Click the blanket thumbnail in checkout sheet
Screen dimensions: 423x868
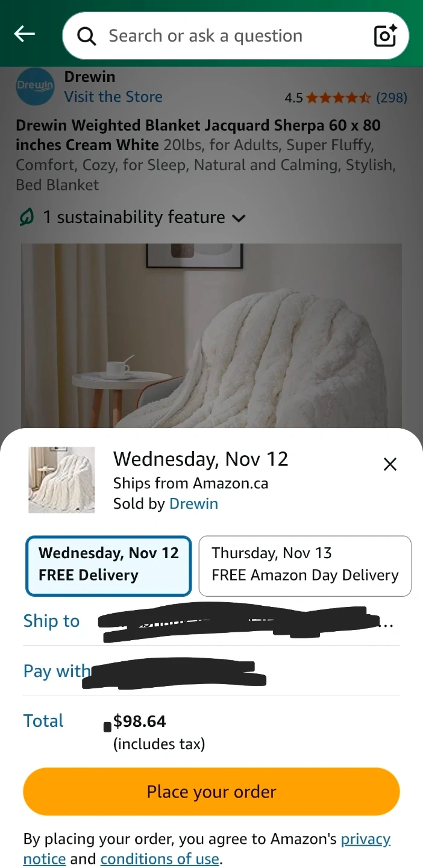tap(61, 480)
